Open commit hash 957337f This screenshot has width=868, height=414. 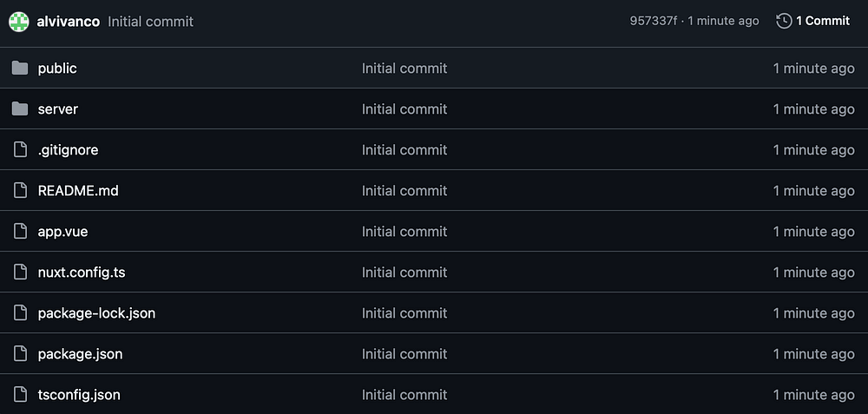point(653,21)
